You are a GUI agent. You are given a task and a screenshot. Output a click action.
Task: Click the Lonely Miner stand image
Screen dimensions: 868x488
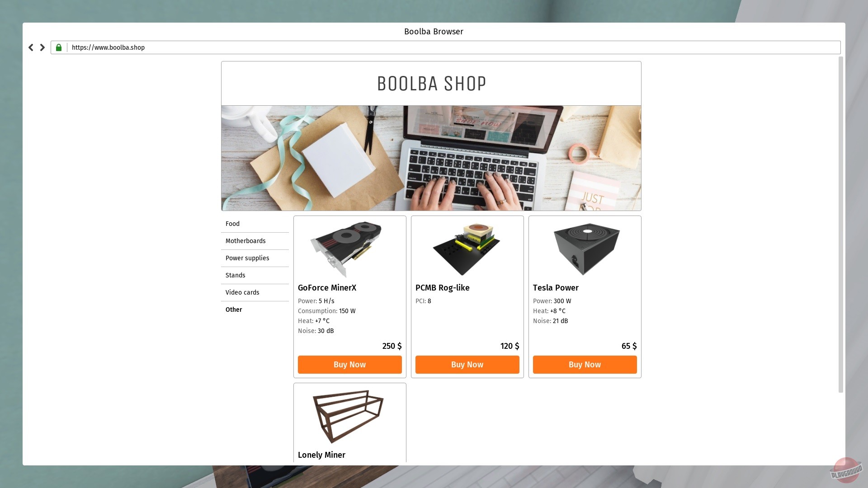click(348, 416)
